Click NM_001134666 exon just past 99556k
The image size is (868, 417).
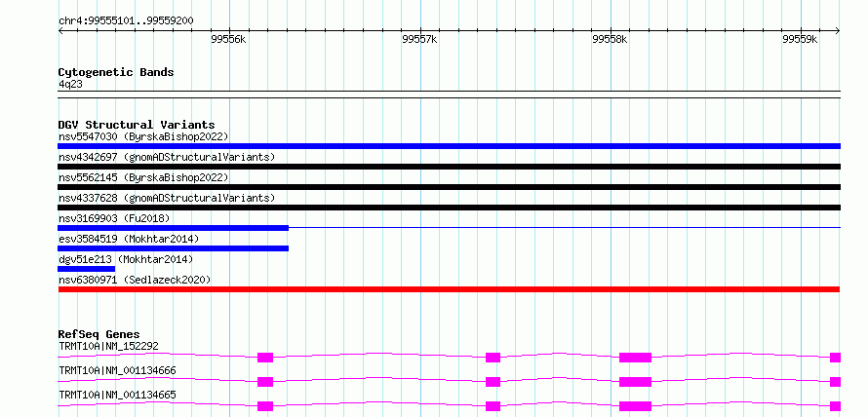point(265,382)
